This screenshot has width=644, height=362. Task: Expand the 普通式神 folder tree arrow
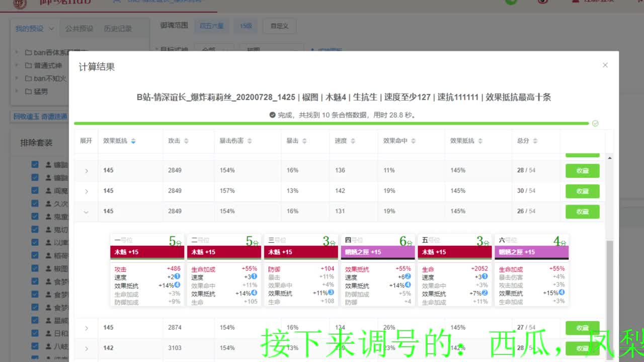click(x=18, y=65)
